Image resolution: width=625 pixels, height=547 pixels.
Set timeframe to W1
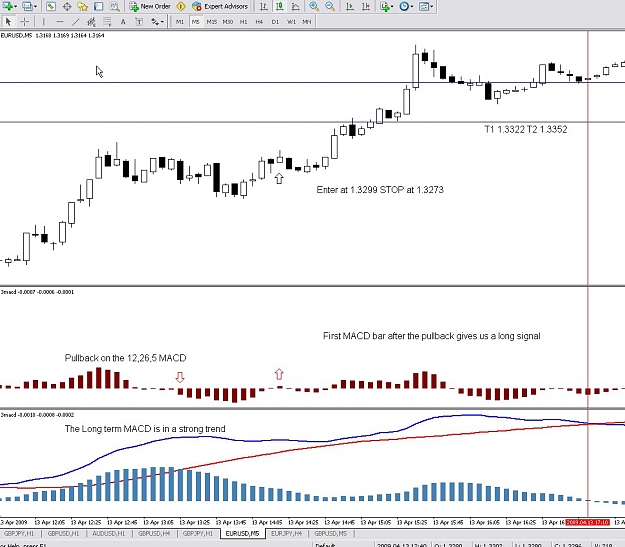point(291,22)
